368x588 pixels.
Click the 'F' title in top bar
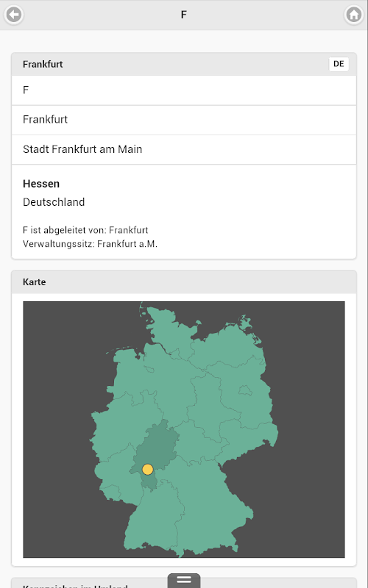click(183, 15)
